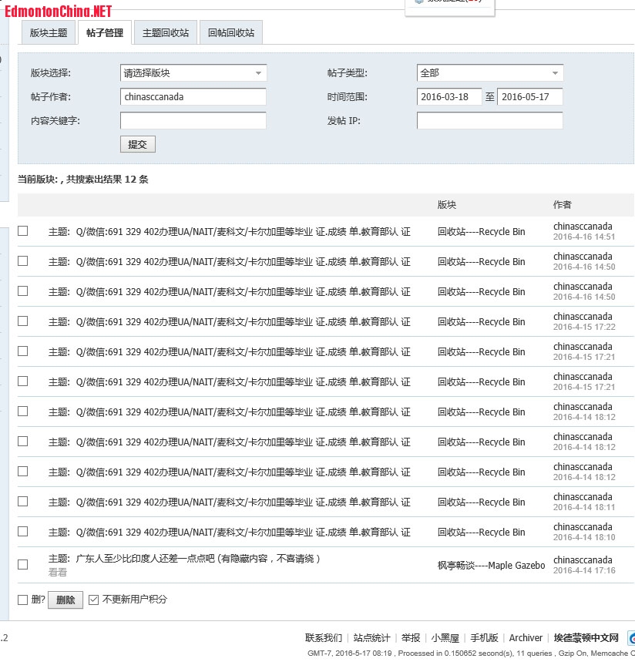Check the post dated 2016-4-16 14:51
The width and height of the screenshot is (635, 672).
[x=23, y=231]
